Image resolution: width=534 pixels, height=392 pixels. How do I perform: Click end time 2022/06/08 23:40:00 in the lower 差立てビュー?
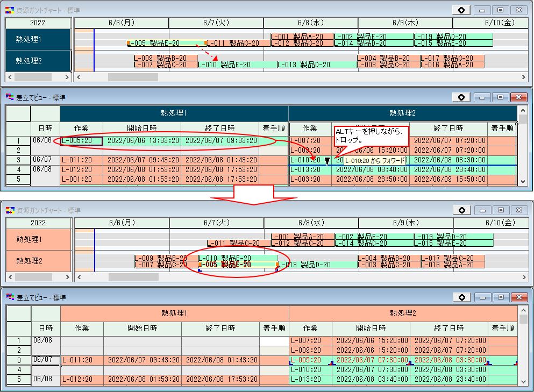(450, 379)
